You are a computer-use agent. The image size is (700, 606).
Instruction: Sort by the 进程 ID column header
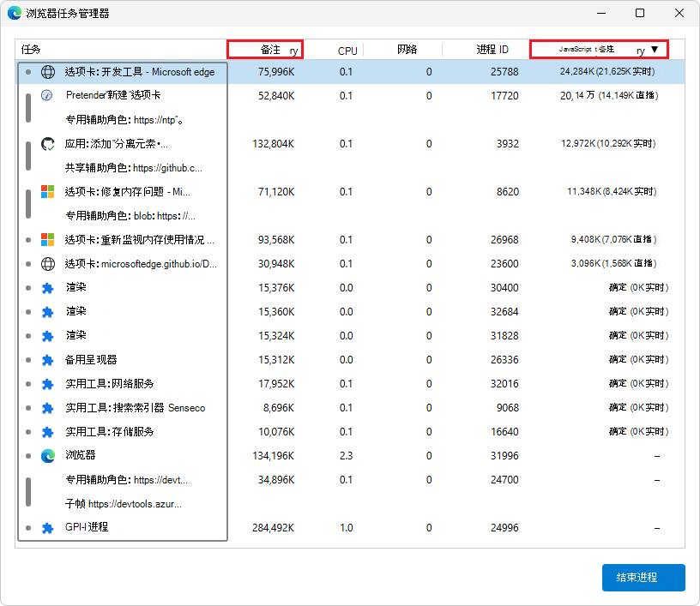pos(492,50)
